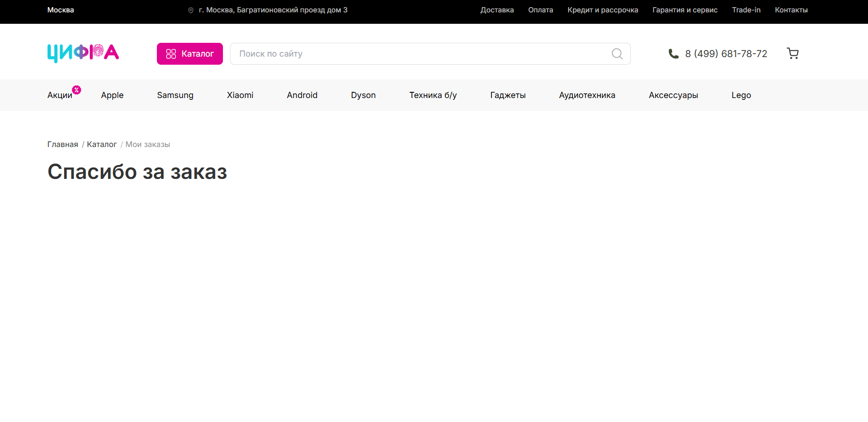Go to Главная breadcrumb
Screen dimensions: 868x422
tap(63, 144)
